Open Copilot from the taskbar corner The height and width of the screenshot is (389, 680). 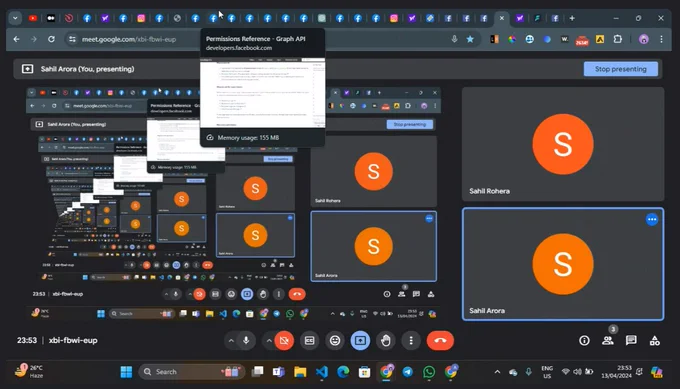657,372
